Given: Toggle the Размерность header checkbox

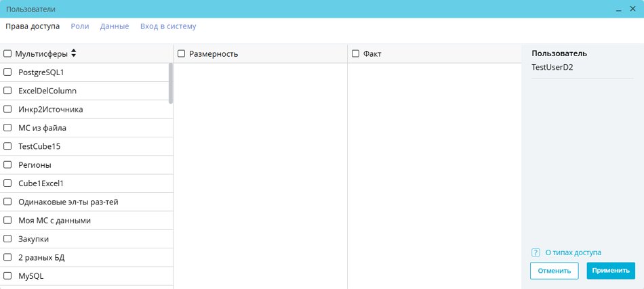Looking at the screenshot, I should coord(182,53).
